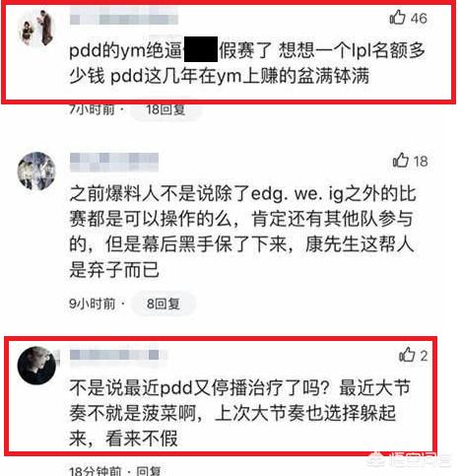461x476 pixels.
Task: Click the black censored box in first comment
Action: pyautogui.click(x=201, y=49)
